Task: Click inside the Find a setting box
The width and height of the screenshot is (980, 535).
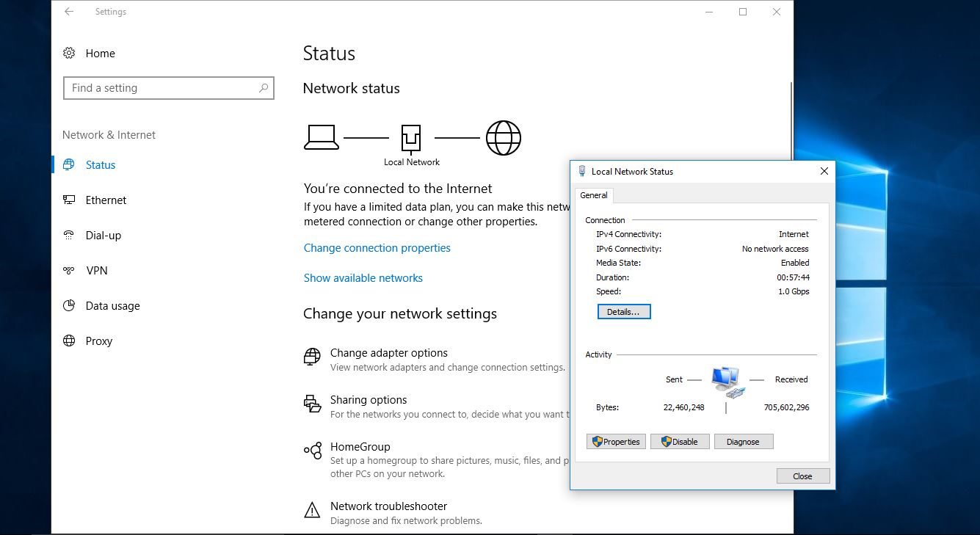Action: coord(147,87)
